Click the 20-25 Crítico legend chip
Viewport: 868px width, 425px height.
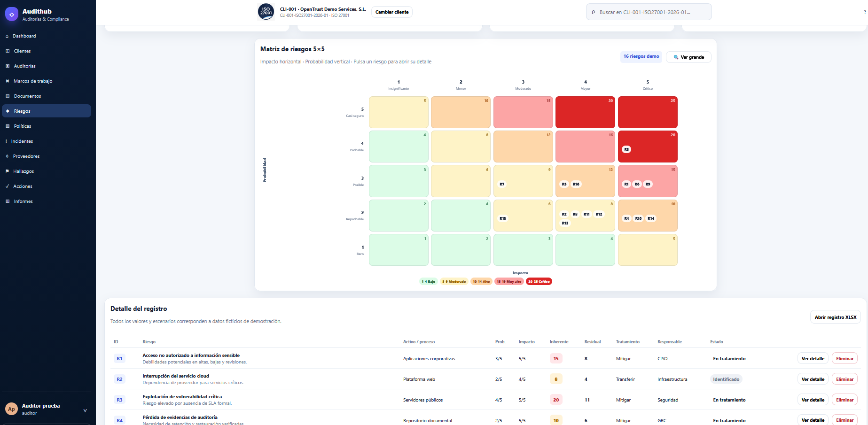(x=539, y=282)
